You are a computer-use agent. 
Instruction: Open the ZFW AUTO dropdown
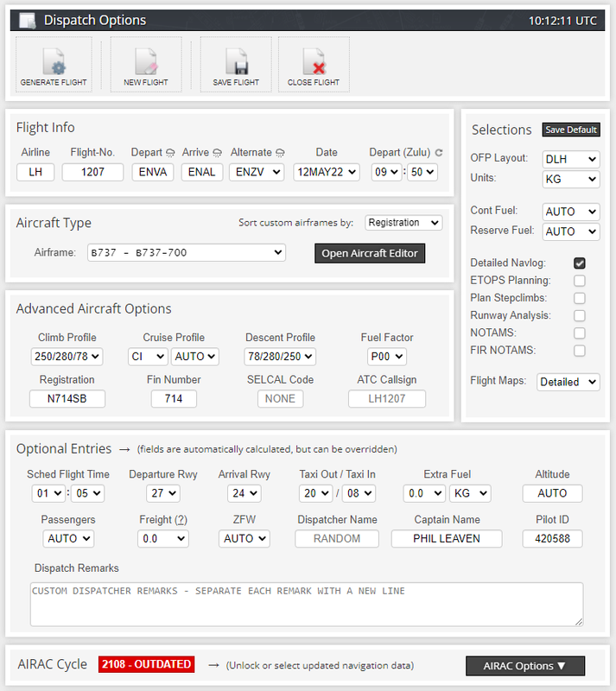tap(244, 538)
